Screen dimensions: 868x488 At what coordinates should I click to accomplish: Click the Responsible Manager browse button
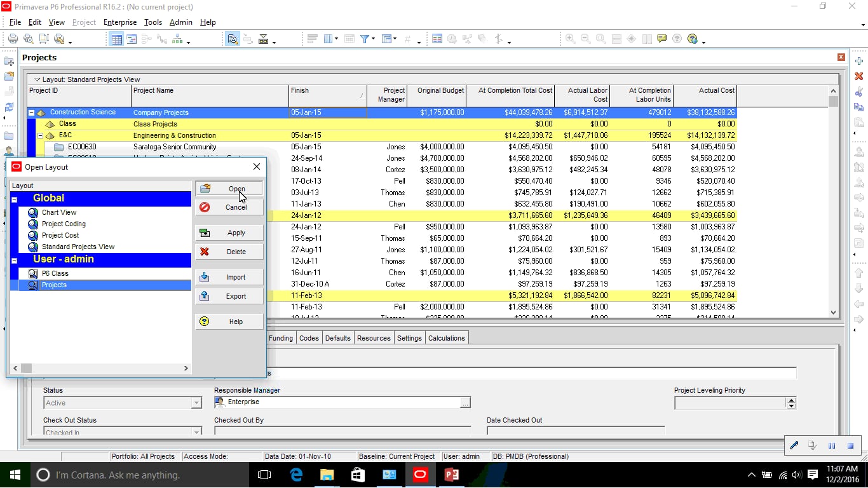click(466, 402)
